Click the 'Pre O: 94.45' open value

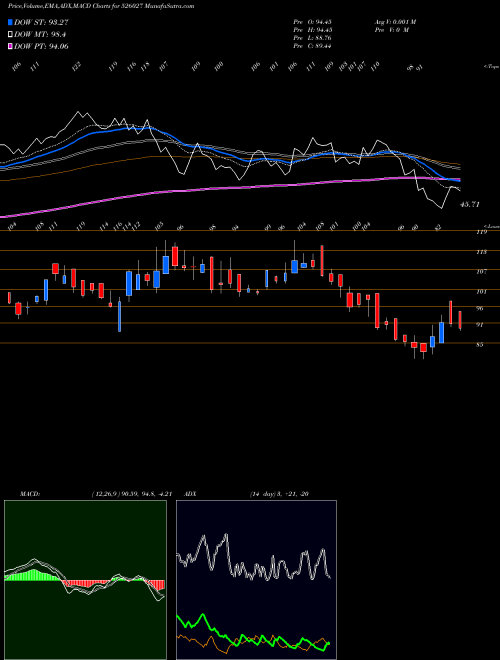click(312, 22)
